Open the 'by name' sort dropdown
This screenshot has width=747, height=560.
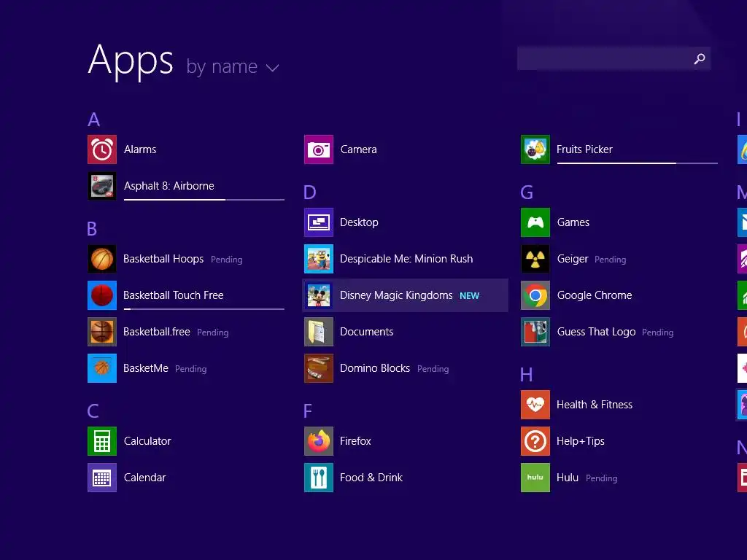click(x=232, y=67)
